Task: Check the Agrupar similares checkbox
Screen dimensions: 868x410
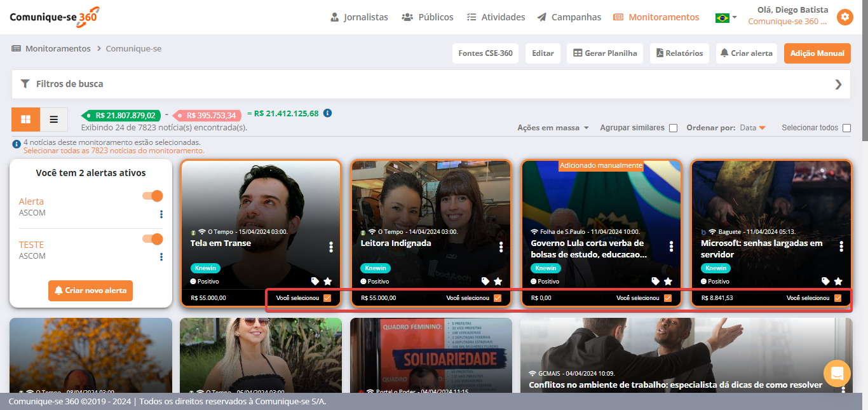Action: 673,128
